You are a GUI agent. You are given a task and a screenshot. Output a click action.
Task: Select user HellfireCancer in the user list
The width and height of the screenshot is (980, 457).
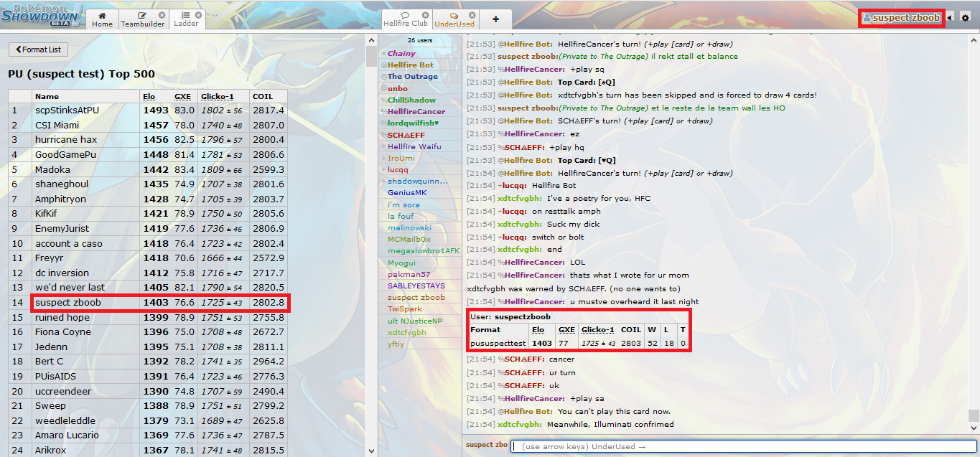pos(416,112)
